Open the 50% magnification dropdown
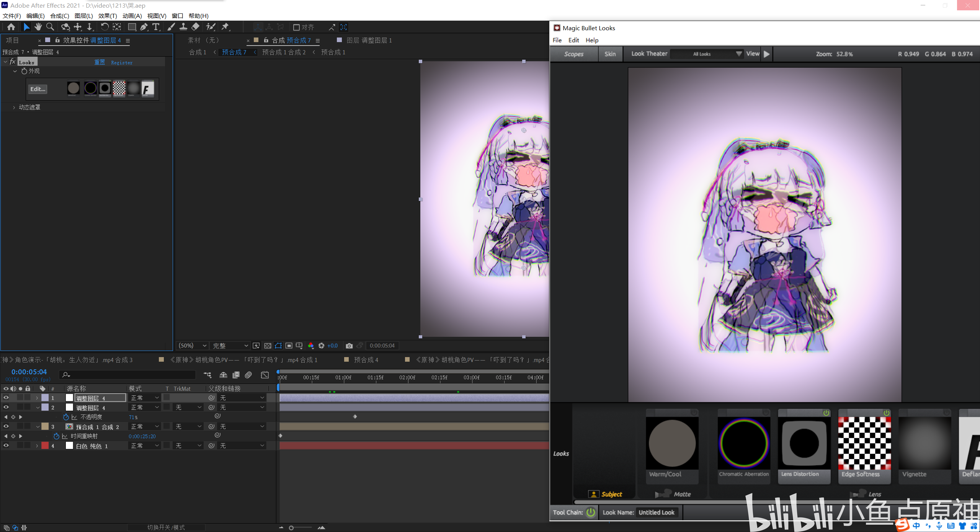This screenshot has height=532, width=980. [193, 346]
